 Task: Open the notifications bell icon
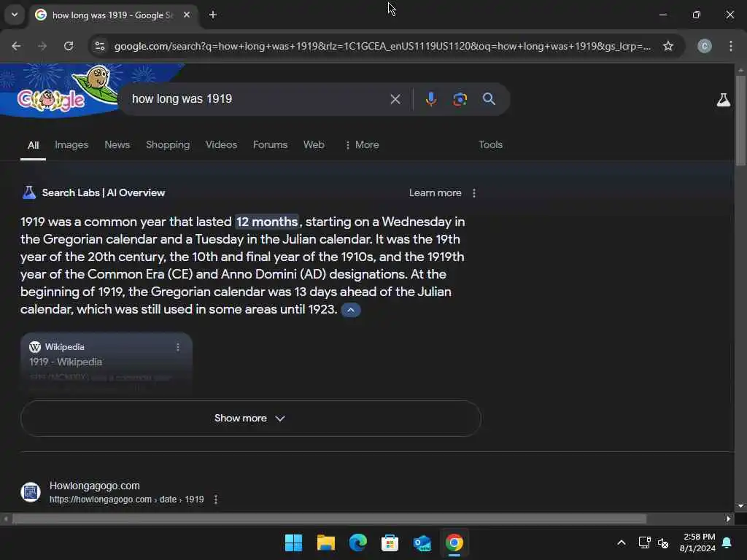click(x=727, y=542)
